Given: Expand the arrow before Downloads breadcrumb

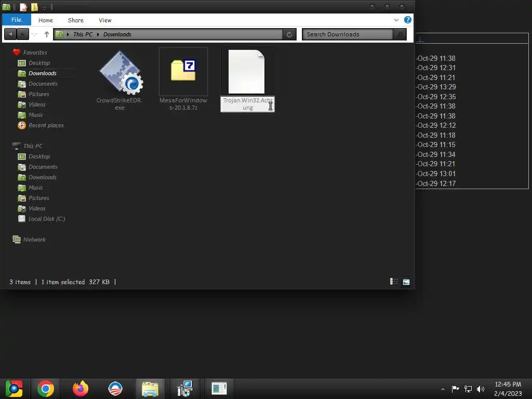Looking at the screenshot, I should [x=98, y=34].
